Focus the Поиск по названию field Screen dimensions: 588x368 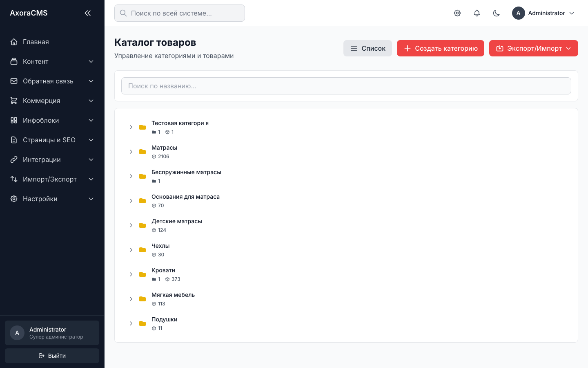click(x=346, y=86)
